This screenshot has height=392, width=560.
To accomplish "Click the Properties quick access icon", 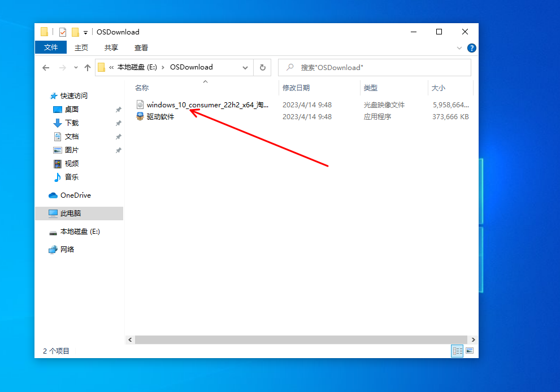I will click(x=63, y=32).
